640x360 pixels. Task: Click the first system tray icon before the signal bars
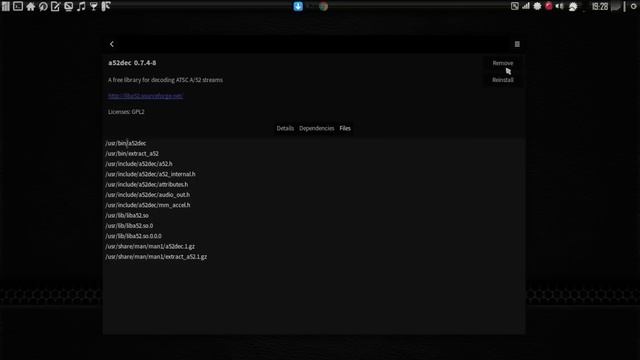click(x=515, y=6)
